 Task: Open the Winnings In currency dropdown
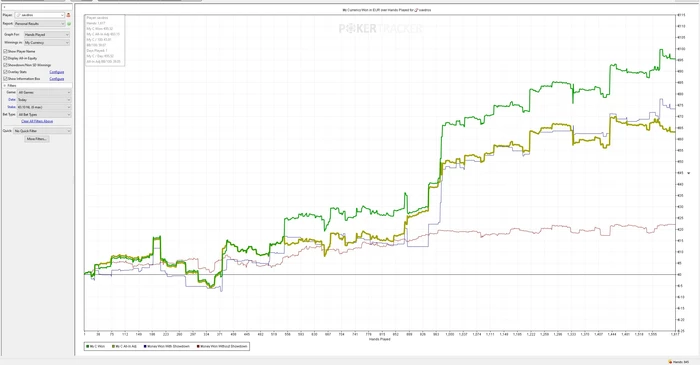coord(46,42)
